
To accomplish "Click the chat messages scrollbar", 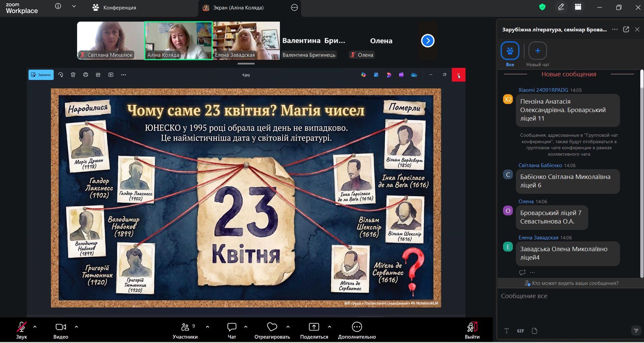I will coord(642,182).
